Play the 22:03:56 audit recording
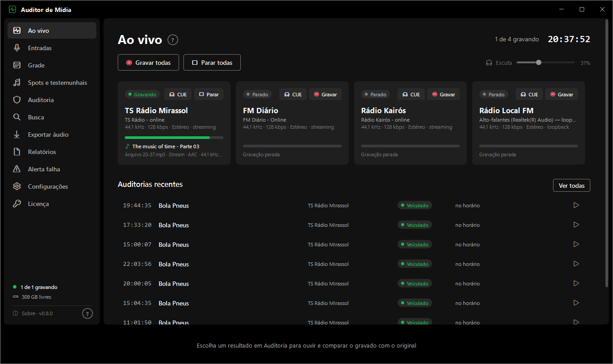 pyautogui.click(x=576, y=264)
